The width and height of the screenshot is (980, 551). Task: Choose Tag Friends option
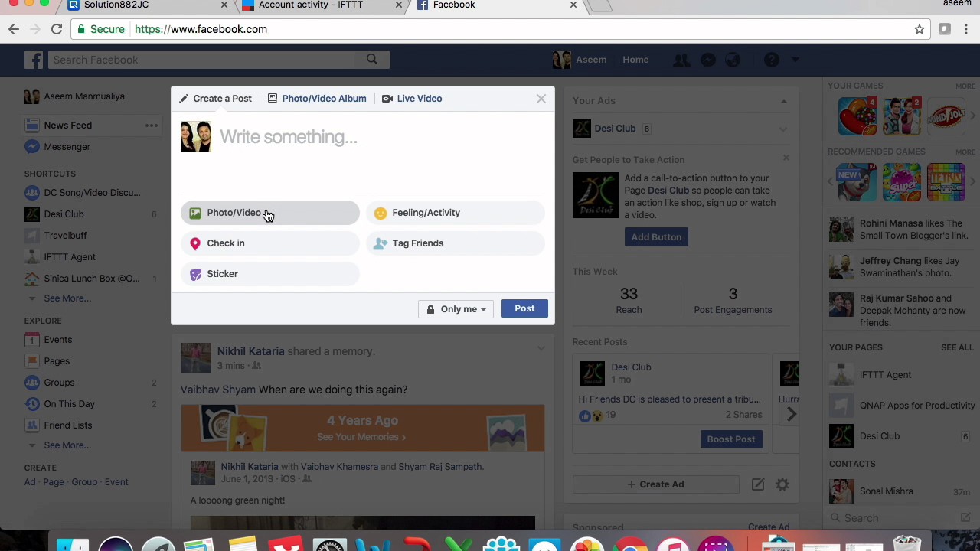click(456, 243)
